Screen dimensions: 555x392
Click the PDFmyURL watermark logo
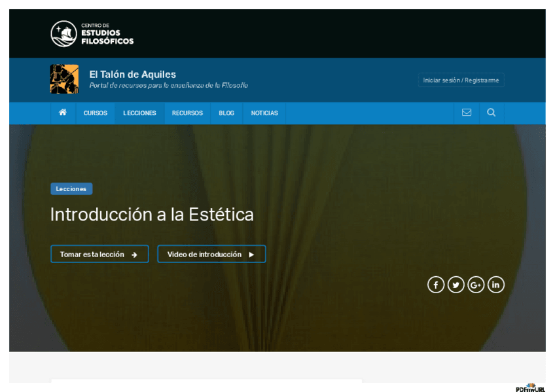(x=530, y=387)
